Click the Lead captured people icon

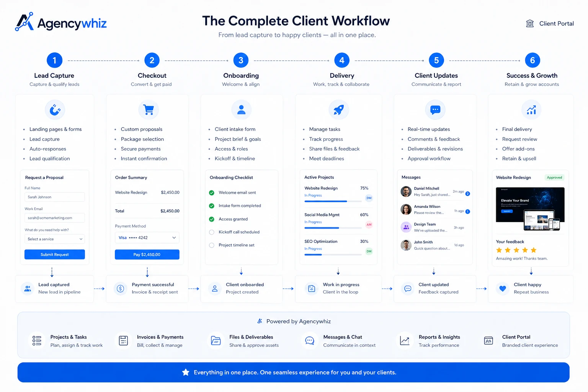tap(28, 288)
